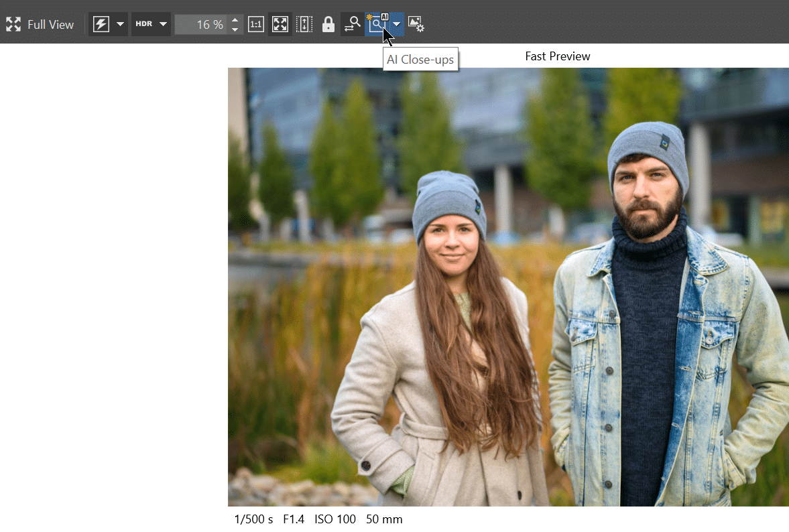The width and height of the screenshot is (789, 532).
Task: Toggle the zoom lock padlock icon
Action: pyautogui.click(x=328, y=25)
